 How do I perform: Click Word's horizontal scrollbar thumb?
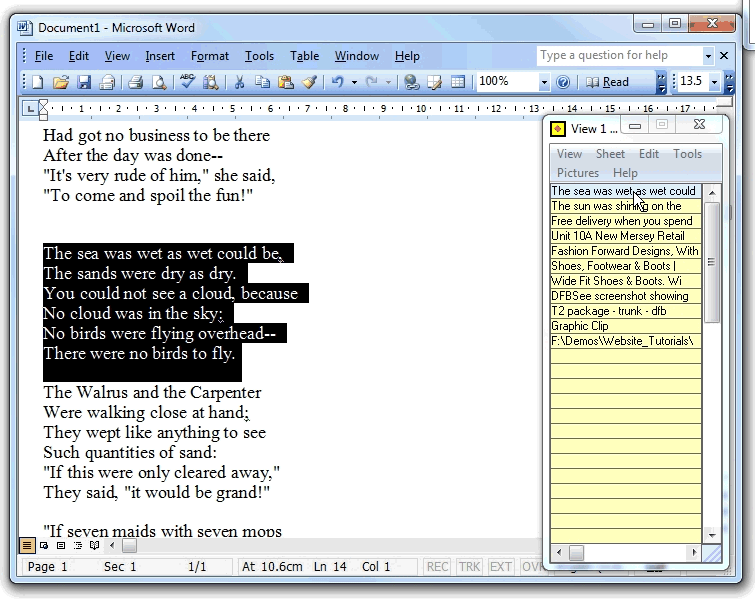coord(129,546)
